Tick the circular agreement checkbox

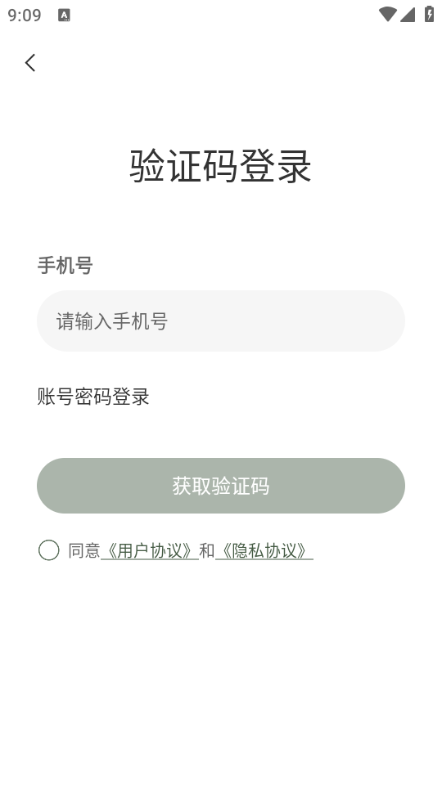click(x=49, y=550)
